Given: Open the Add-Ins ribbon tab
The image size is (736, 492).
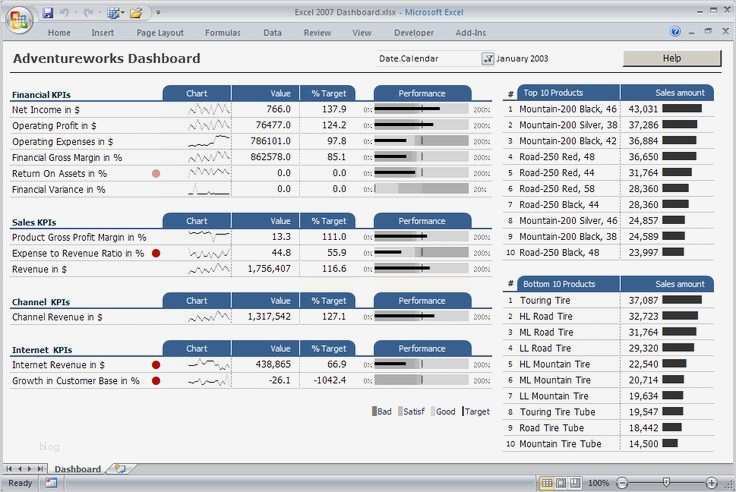Looking at the screenshot, I should click(471, 32).
